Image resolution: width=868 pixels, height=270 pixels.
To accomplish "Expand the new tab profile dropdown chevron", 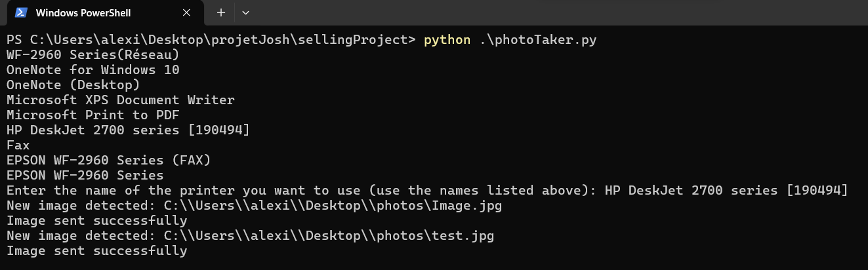I will click(x=246, y=12).
